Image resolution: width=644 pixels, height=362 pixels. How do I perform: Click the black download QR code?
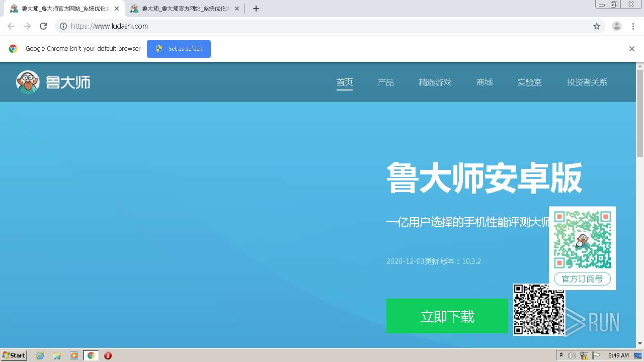click(539, 310)
